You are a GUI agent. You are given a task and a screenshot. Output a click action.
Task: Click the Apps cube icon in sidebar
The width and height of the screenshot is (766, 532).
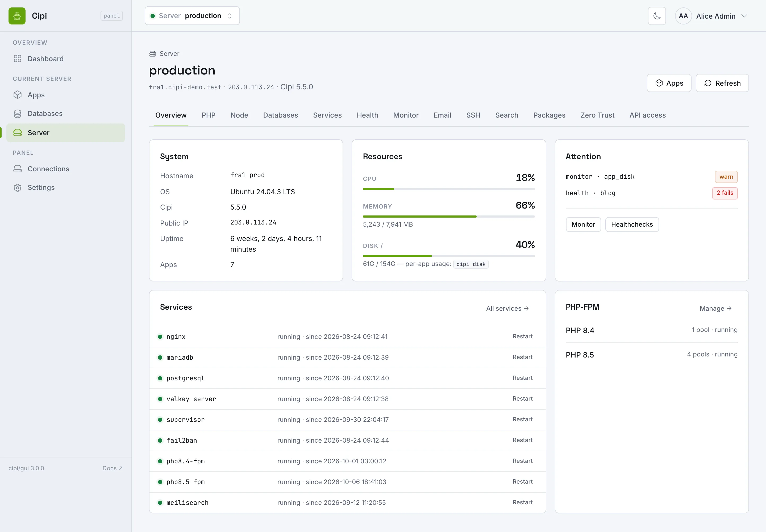17,95
